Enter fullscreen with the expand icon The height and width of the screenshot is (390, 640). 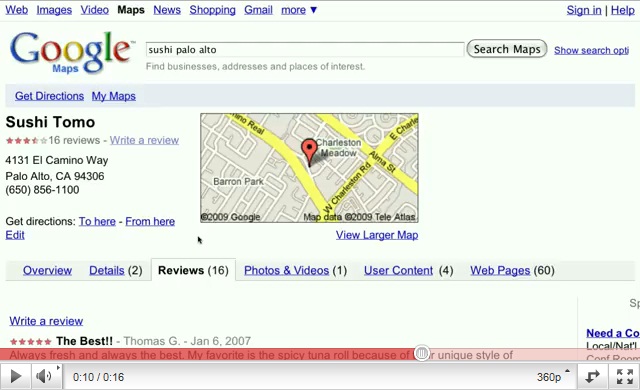pos(624,376)
